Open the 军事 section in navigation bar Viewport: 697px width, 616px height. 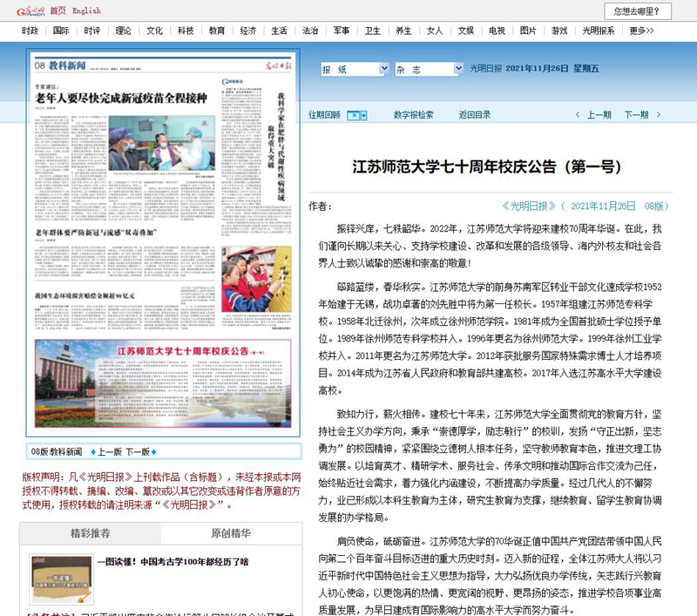(x=342, y=30)
